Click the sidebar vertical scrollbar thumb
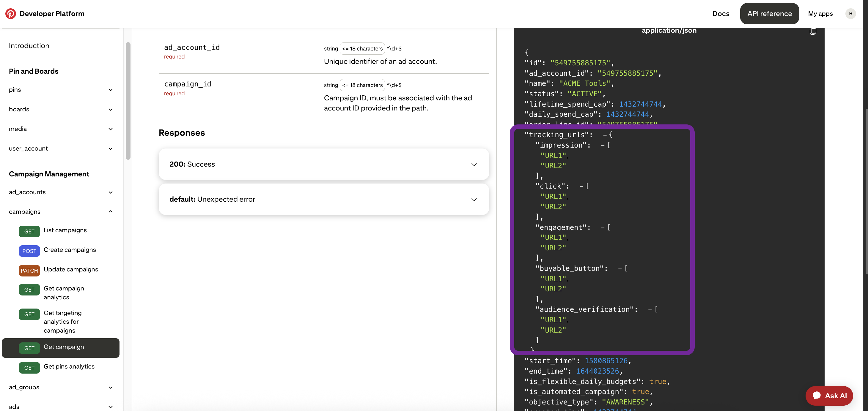 point(128,101)
